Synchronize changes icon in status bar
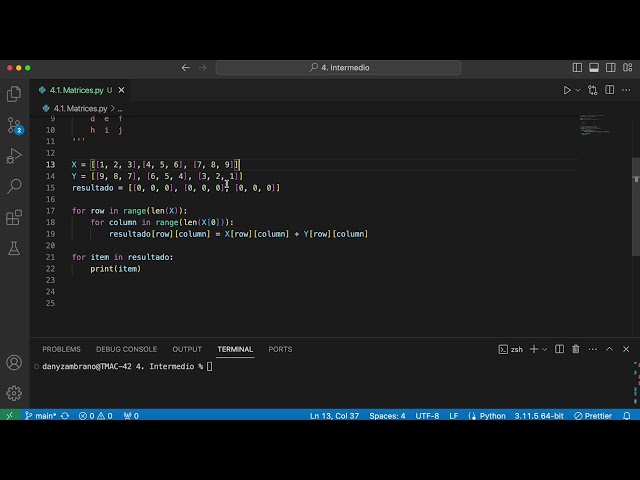Image resolution: width=640 pixels, height=480 pixels. tap(65, 416)
